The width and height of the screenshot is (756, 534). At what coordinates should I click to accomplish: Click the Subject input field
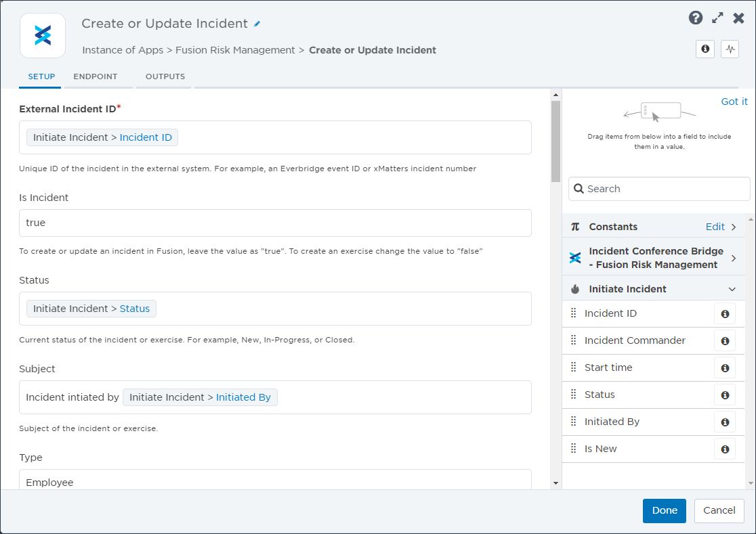tap(275, 397)
